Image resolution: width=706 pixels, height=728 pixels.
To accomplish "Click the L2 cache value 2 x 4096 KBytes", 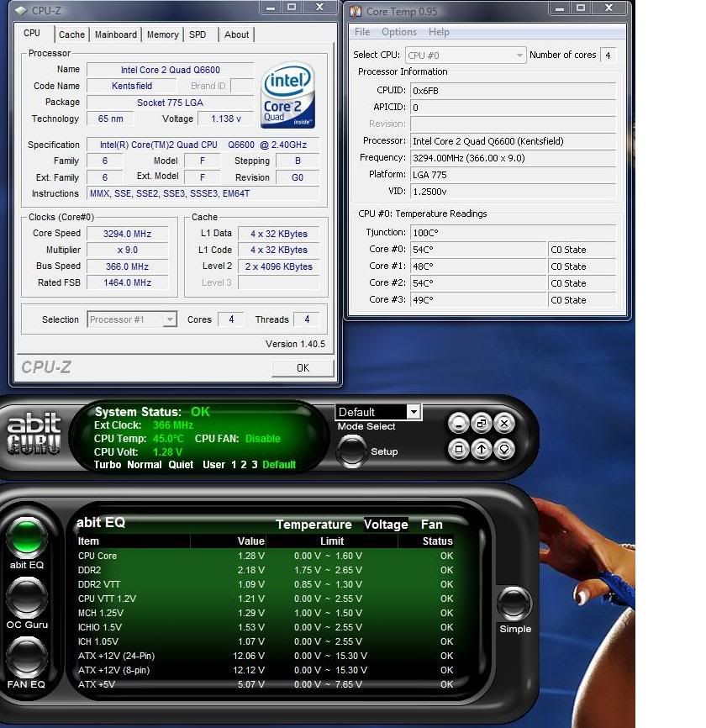I will pos(278,266).
